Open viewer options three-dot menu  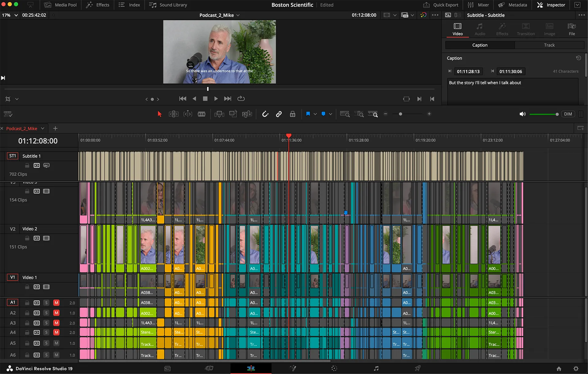tap(435, 15)
